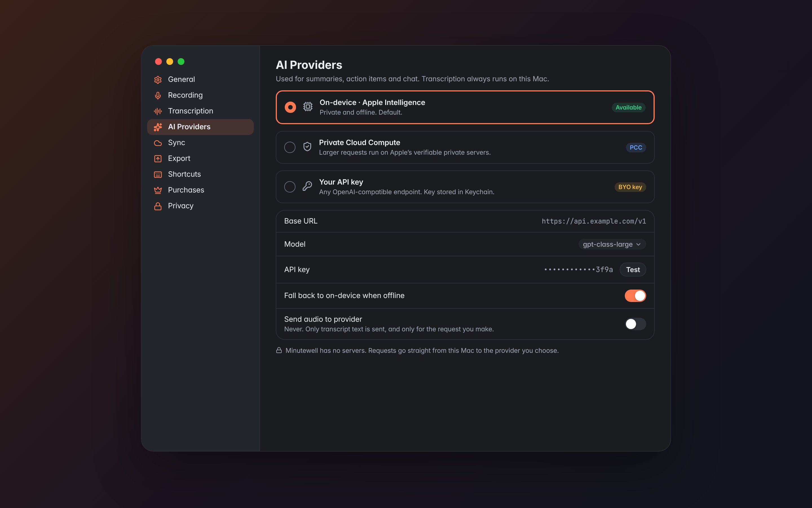The width and height of the screenshot is (812, 508).
Task: Open the General settings section
Action: (200, 80)
